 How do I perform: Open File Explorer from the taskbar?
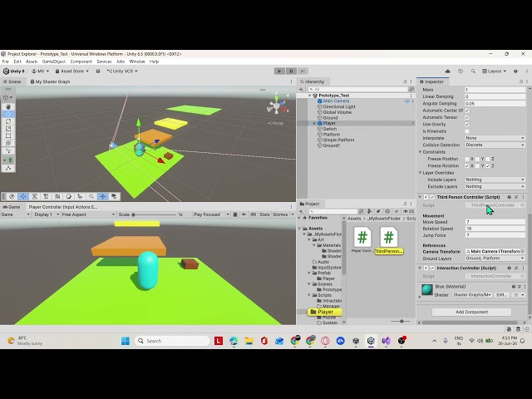249,341
